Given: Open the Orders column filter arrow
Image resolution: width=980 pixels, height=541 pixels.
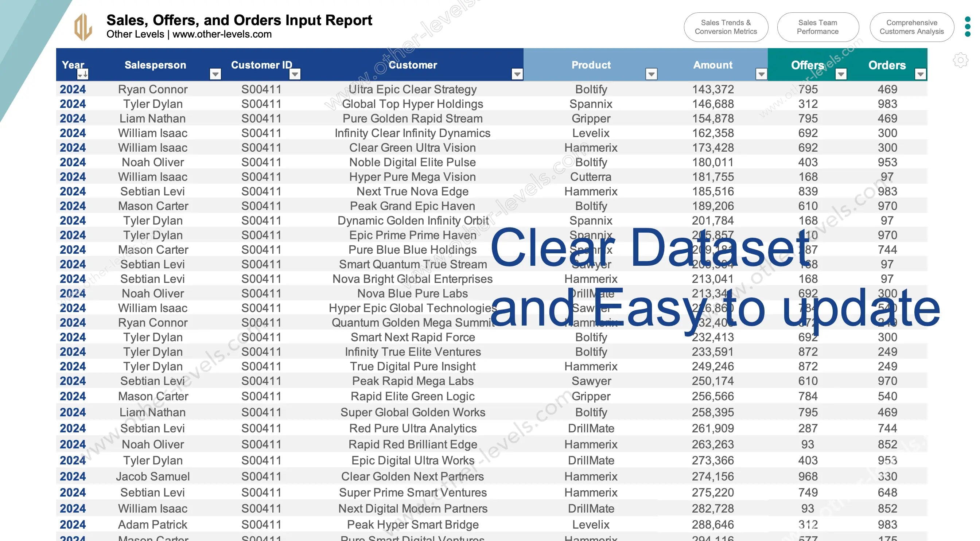Looking at the screenshot, I should tap(920, 74).
